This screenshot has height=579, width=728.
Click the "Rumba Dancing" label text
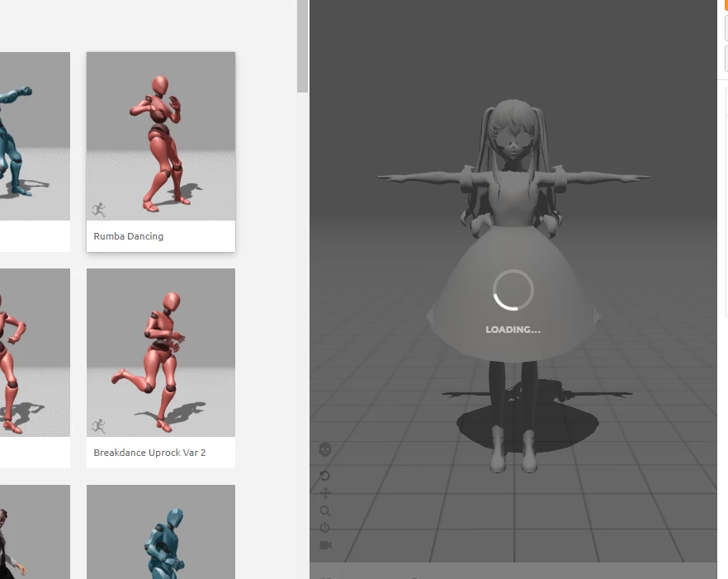click(129, 236)
